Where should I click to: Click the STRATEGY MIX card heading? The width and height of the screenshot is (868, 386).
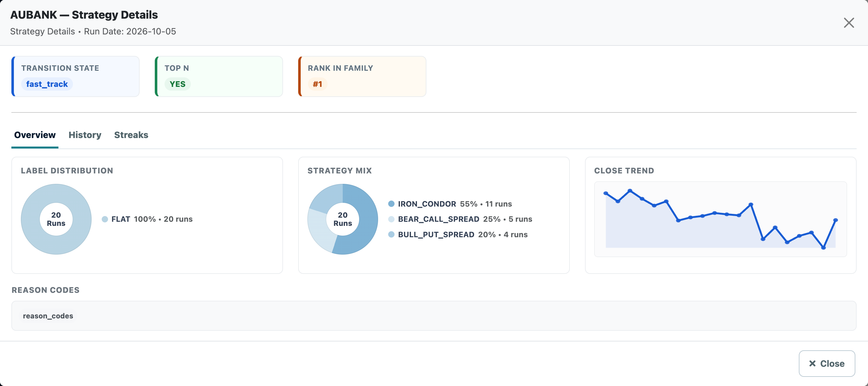pyautogui.click(x=339, y=171)
